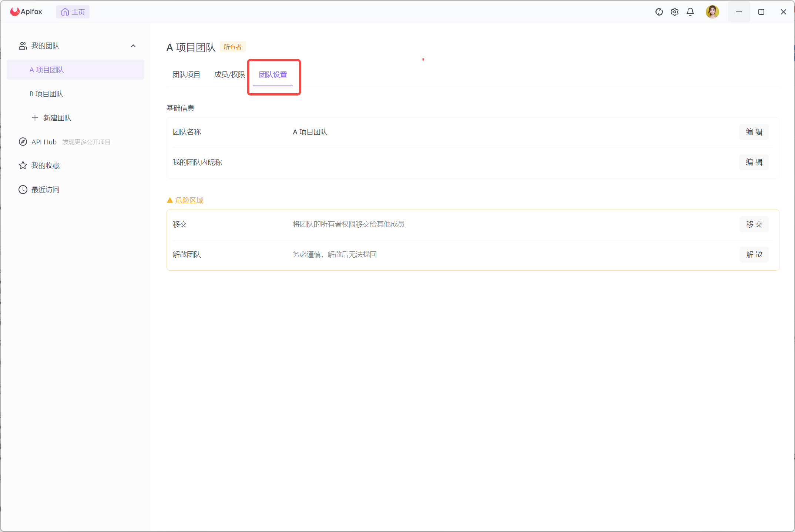Select B 项目团队 in sidebar

47,94
